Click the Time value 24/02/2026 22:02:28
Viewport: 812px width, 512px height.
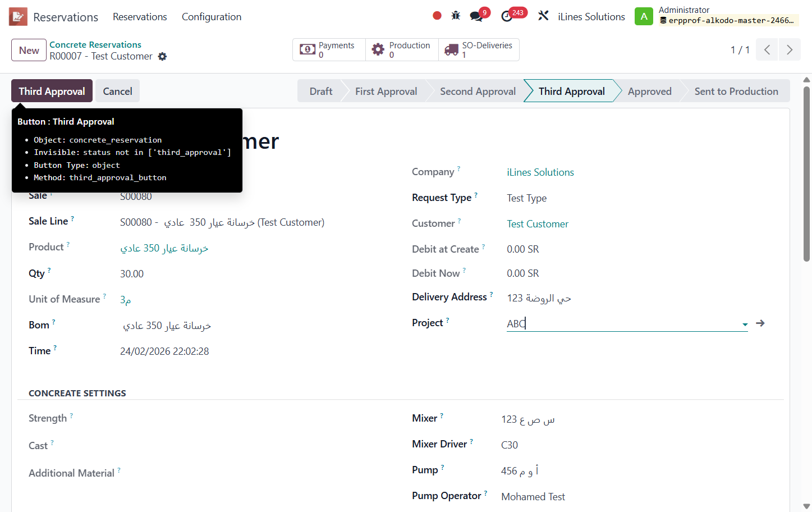point(164,351)
